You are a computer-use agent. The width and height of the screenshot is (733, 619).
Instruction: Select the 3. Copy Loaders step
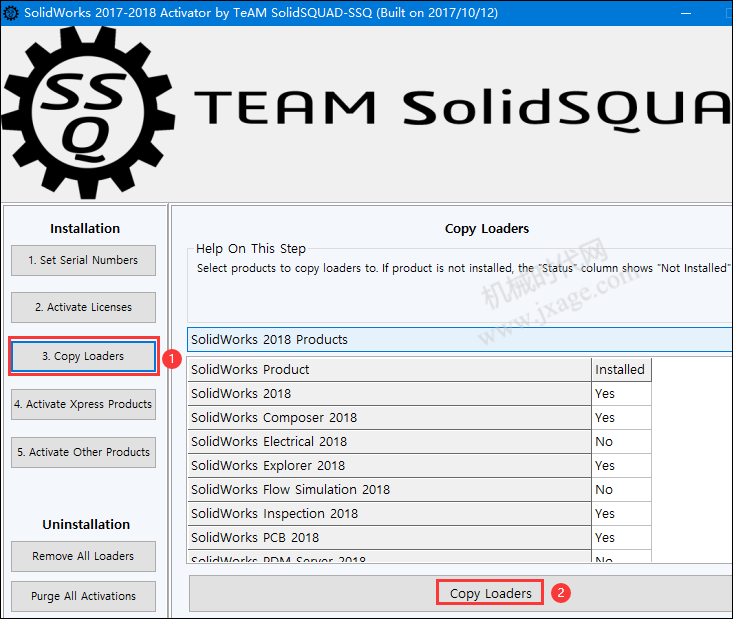point(84,356)
